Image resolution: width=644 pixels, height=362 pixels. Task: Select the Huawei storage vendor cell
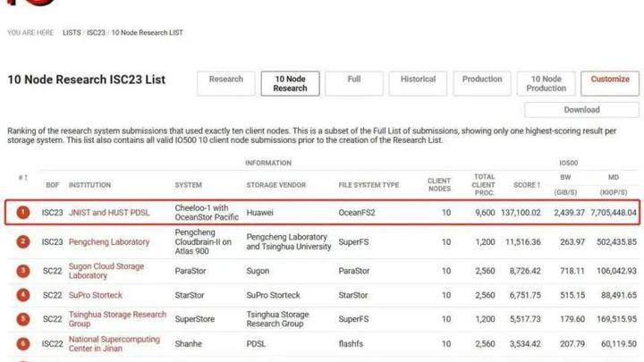point(259,213)
